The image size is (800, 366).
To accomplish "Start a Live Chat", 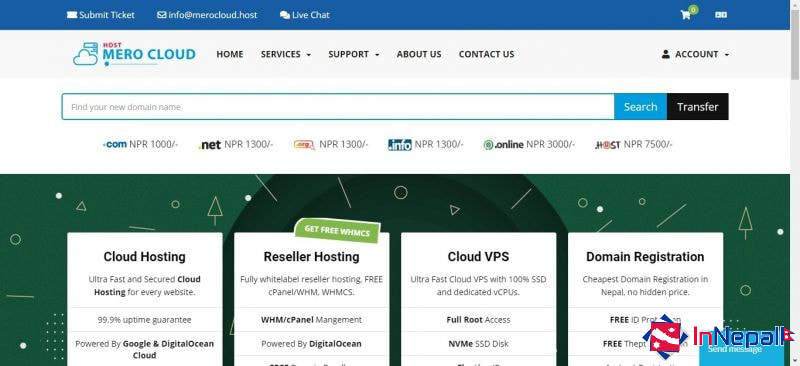I will [305, 15].
